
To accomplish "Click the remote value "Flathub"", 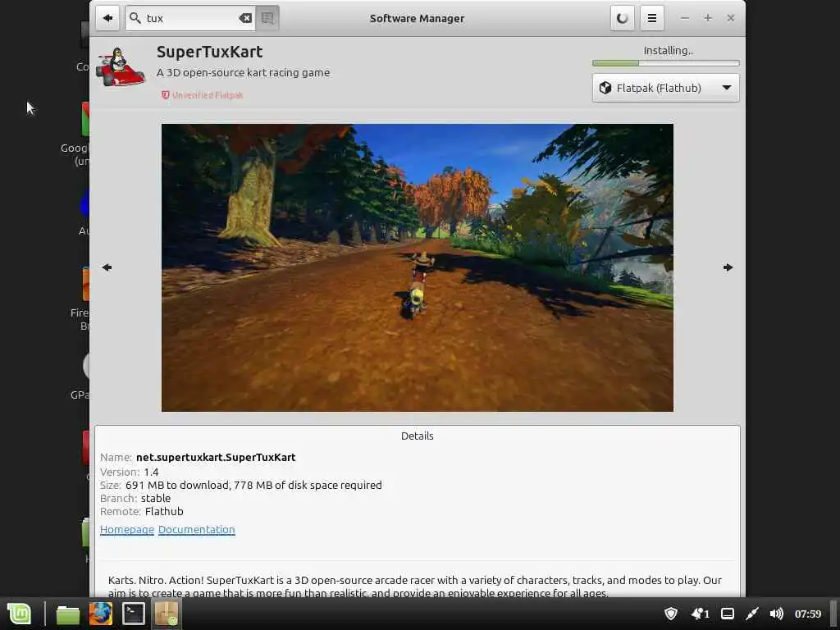I will point(164,511).
